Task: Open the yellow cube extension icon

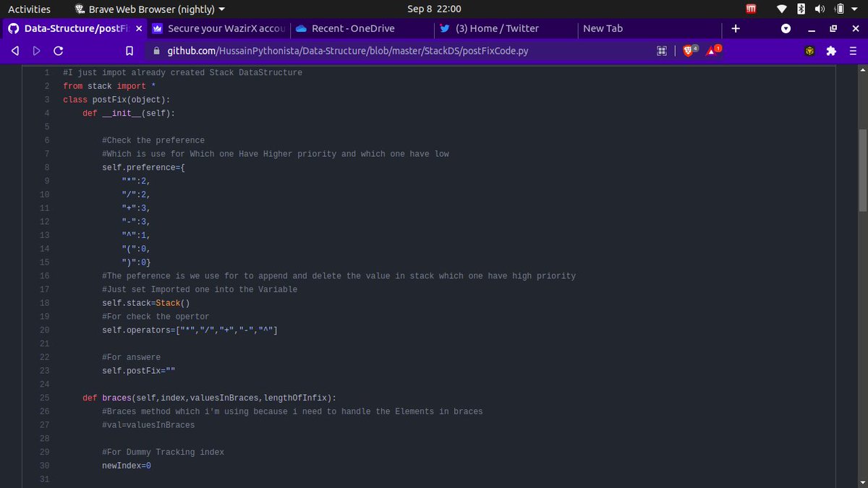Action: [809, 51]
